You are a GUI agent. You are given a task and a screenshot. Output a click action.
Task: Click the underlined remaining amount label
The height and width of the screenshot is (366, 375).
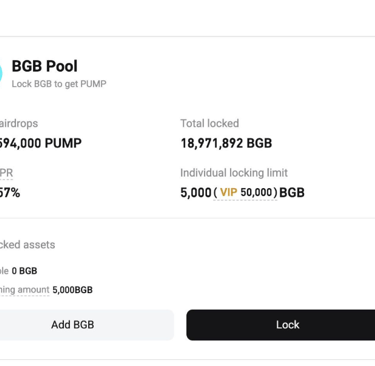25,290
